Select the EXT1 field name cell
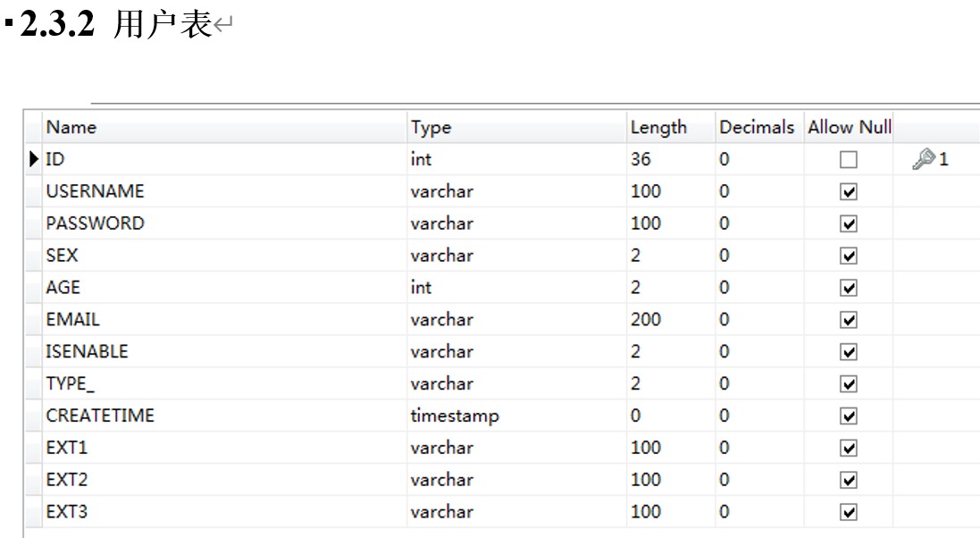The image size is (980, 538). tap(225, 447)
